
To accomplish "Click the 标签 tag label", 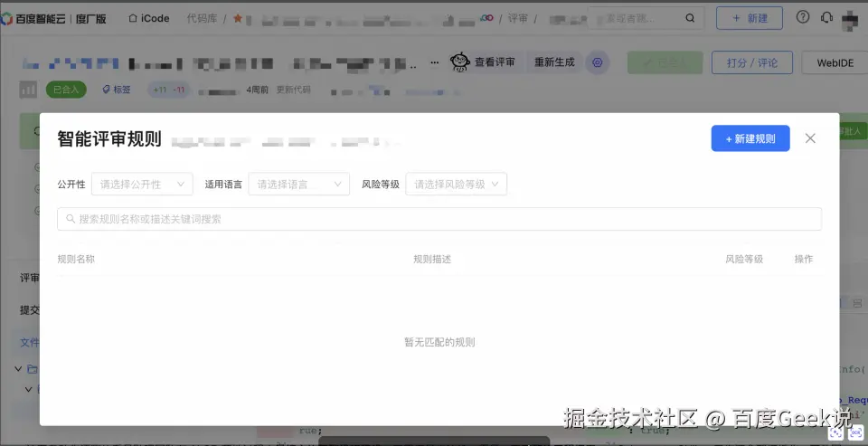I will pyautogui.click(x=117, y=90).
